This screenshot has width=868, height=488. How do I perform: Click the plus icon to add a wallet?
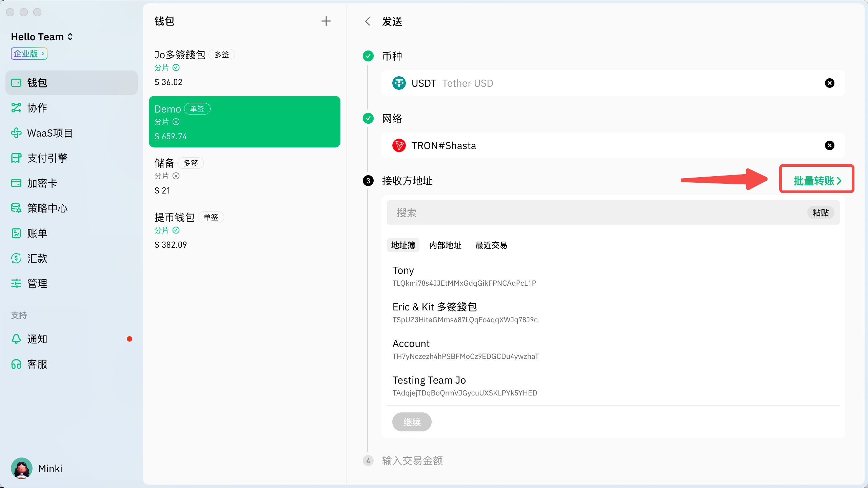326,21
